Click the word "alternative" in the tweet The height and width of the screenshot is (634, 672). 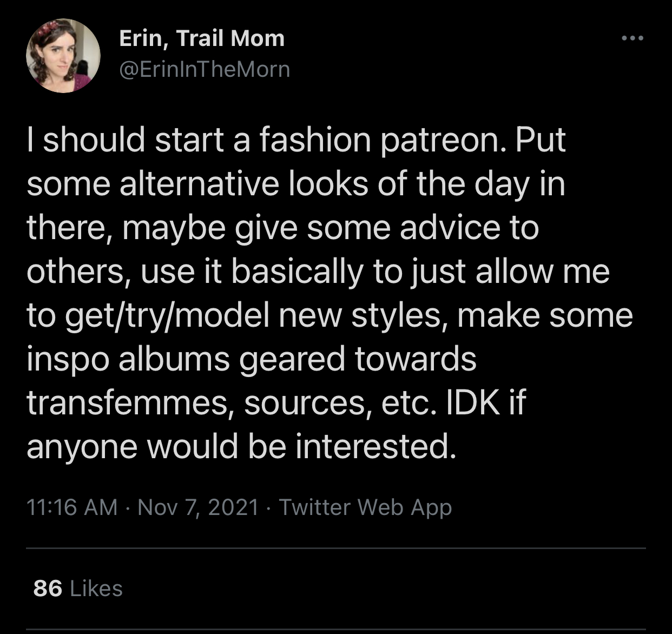coord(199,184)
